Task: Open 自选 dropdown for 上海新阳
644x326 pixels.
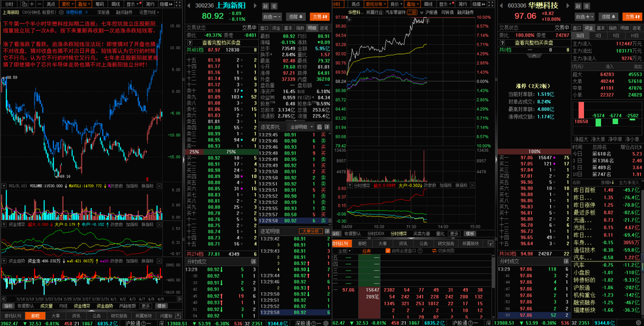Action: point(272,17)
